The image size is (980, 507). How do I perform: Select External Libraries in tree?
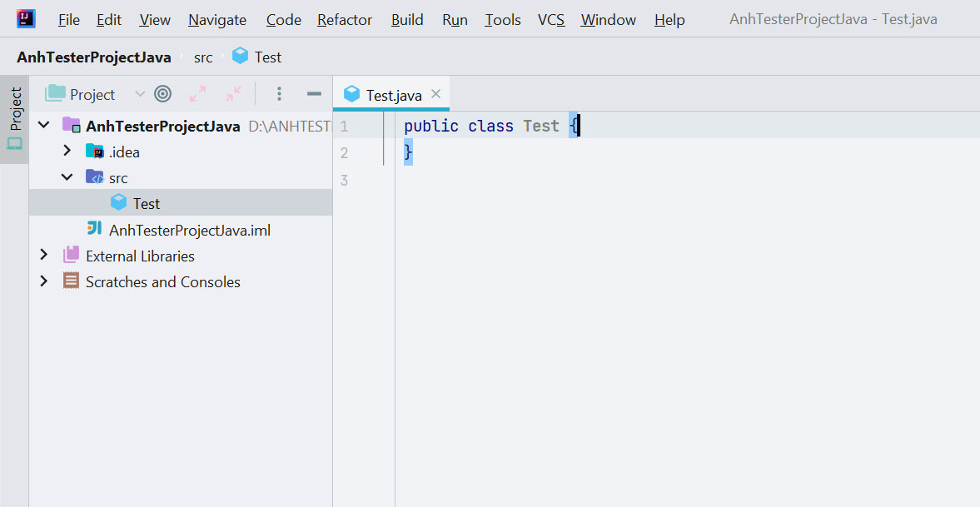[140, 256]
